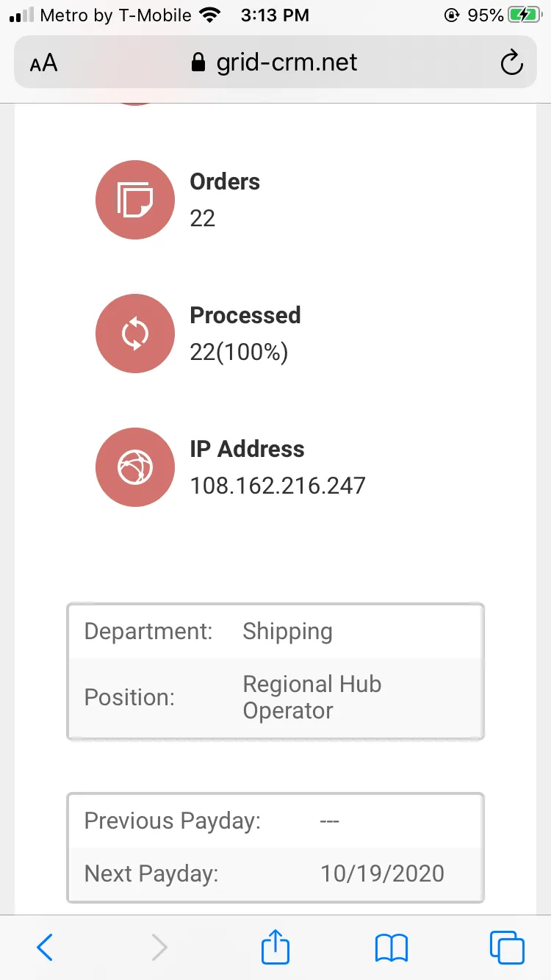Go back with the left chevron
Screen dimensions: 551x980
45,948
